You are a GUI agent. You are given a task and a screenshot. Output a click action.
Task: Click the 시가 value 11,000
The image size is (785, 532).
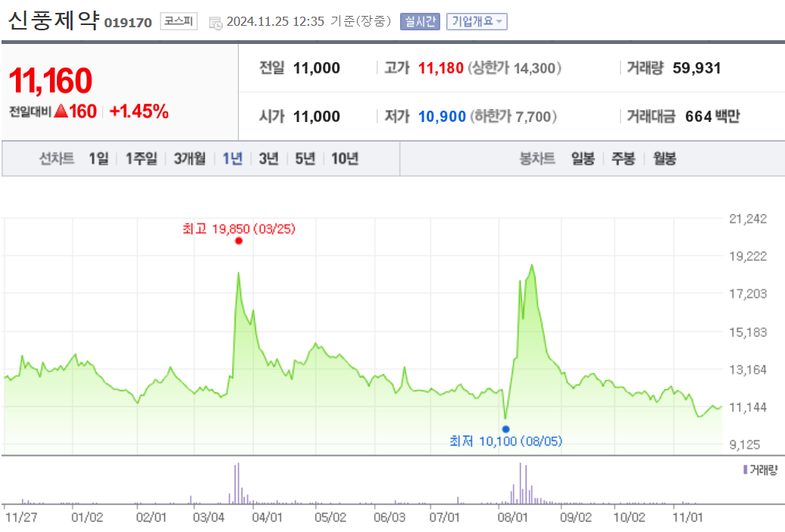coord(317,117)
